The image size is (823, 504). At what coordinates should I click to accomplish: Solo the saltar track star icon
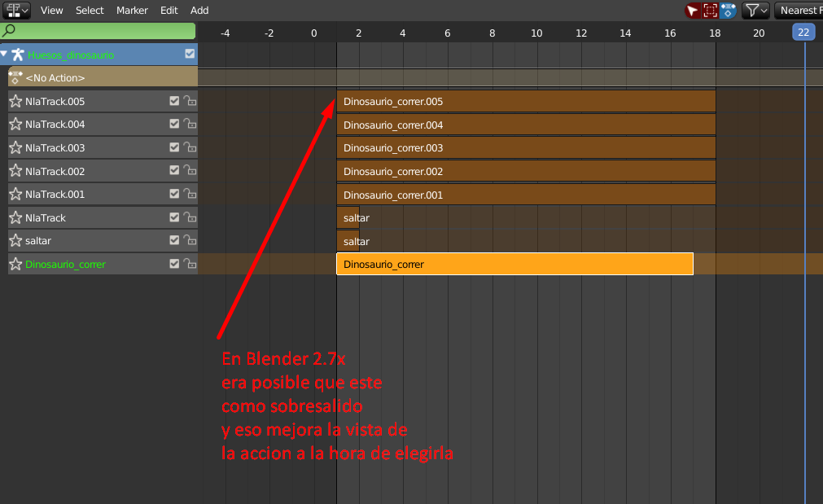[15, 241]
